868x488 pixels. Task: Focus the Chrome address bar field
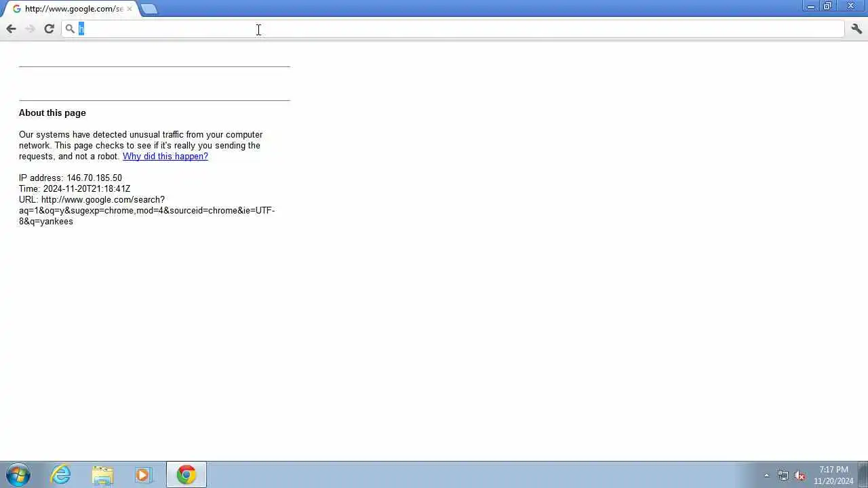(453, 28)
